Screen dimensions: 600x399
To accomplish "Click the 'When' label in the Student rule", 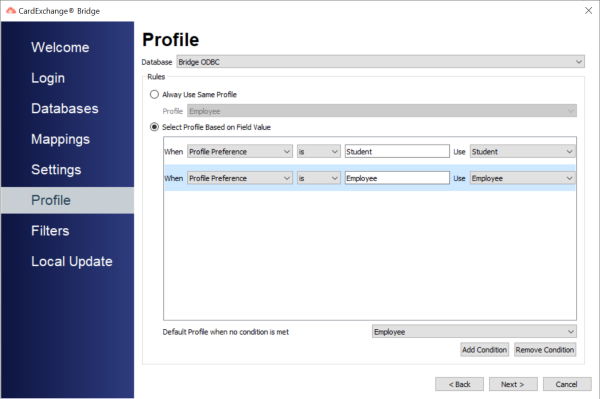I will (x=174, y=152).
